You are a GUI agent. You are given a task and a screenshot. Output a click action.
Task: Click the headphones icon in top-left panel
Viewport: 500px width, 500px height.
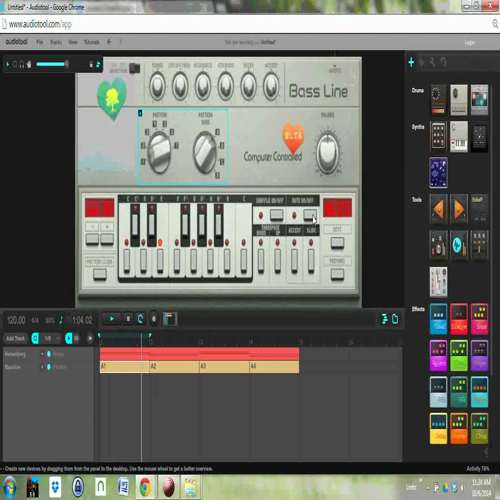pos(22,64)
